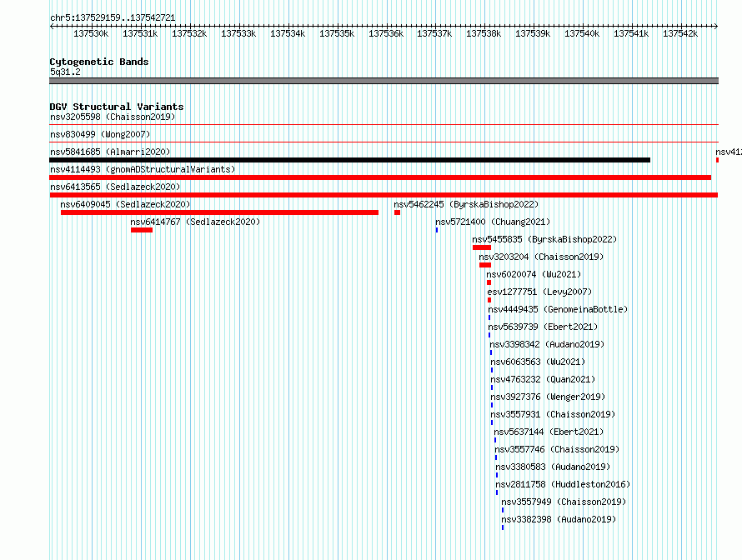
Task: Click the 137536k ruler label
Action: point(386,33)
